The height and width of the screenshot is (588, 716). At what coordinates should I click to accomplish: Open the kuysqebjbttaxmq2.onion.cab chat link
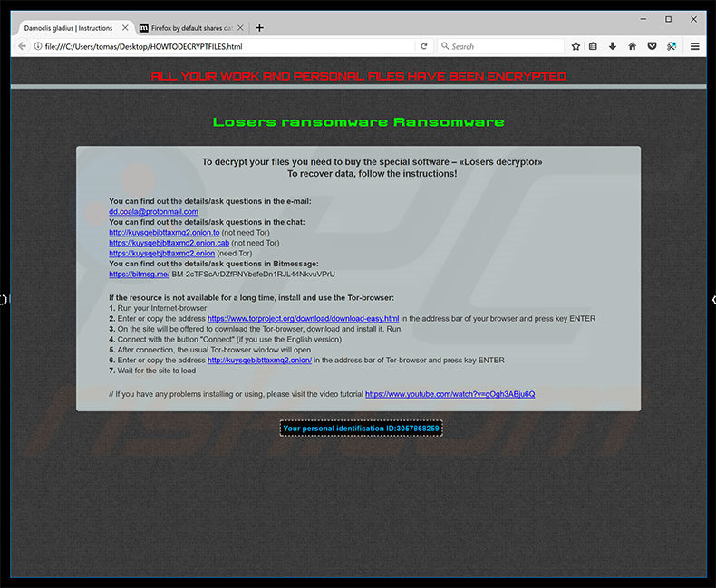(x=169, y=243)
